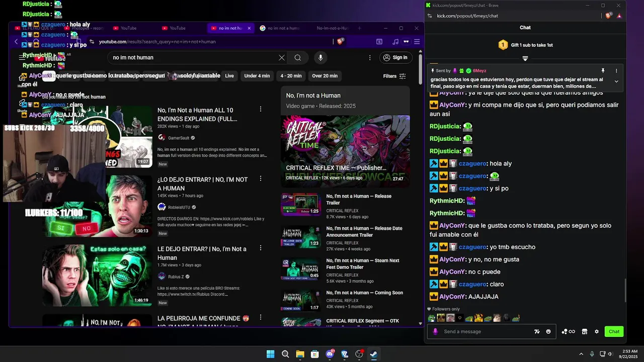Viewport: 644px width, 362px height.
Task: Open a new tab in the YouTube browser window
Action: tap(359, 28)
